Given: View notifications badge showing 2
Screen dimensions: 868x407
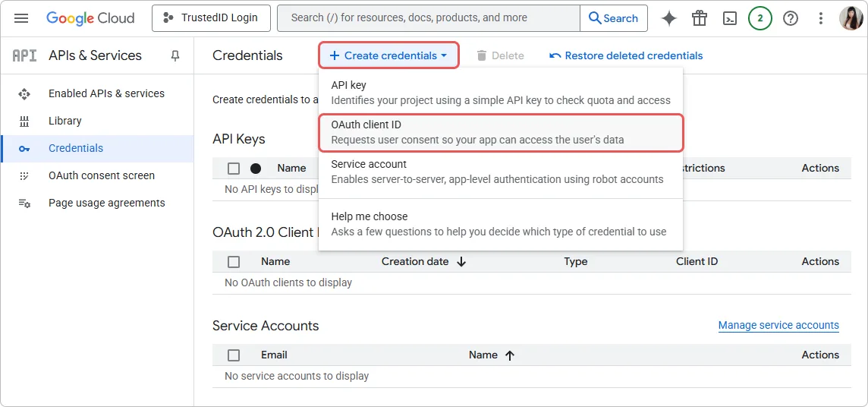Looking at the screenshot, I should pyautogui.click(x=759, y=18).
